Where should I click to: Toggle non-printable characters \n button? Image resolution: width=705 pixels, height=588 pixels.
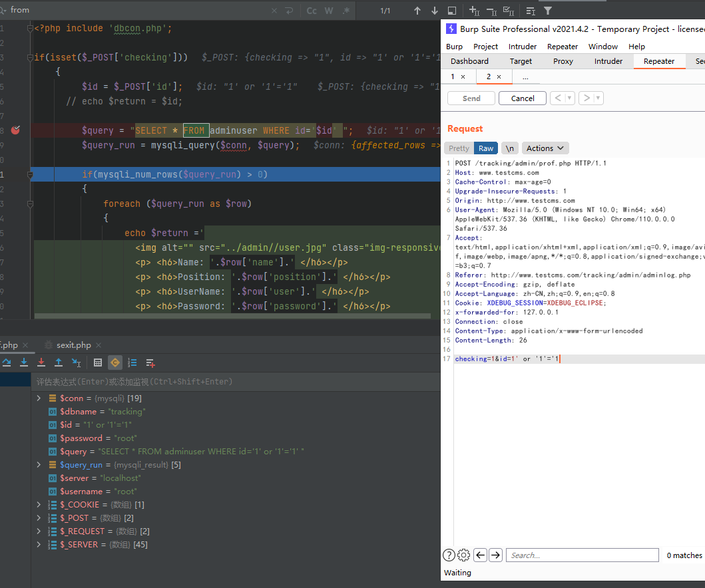(x=509, y=148)
